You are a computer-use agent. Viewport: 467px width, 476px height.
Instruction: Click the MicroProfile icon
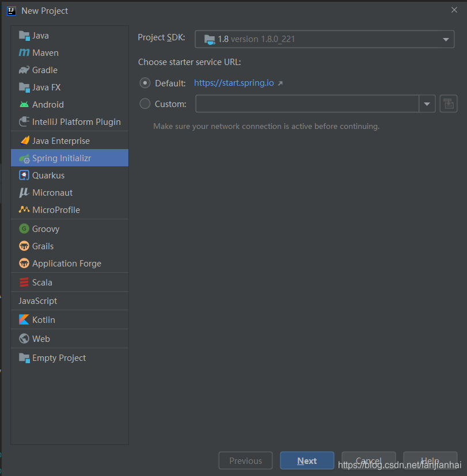point(24,210)
